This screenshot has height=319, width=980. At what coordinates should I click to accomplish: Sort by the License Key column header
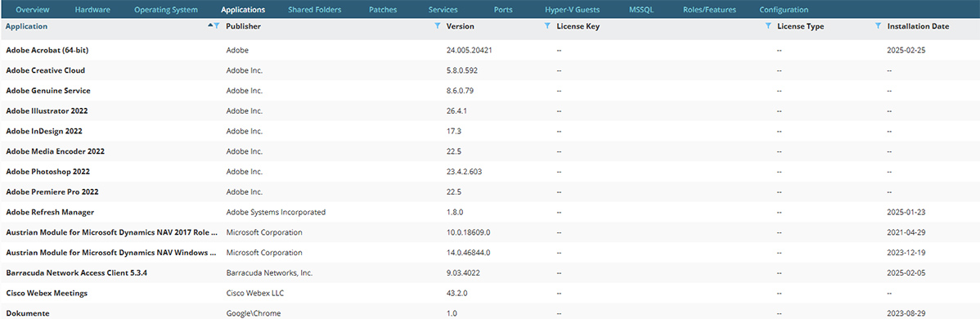(x=578, y=26)
